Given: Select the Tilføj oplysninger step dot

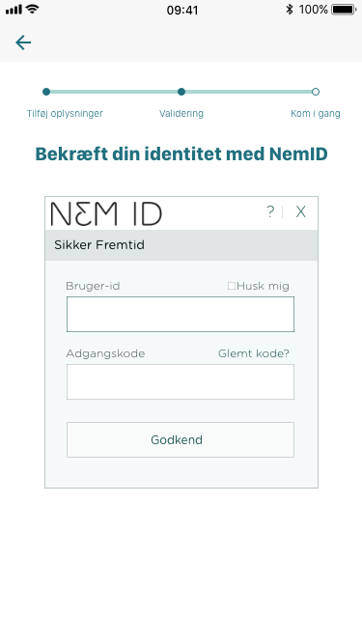Looking at the screenshot, I should pyautogui.click(x=46, y=92).
